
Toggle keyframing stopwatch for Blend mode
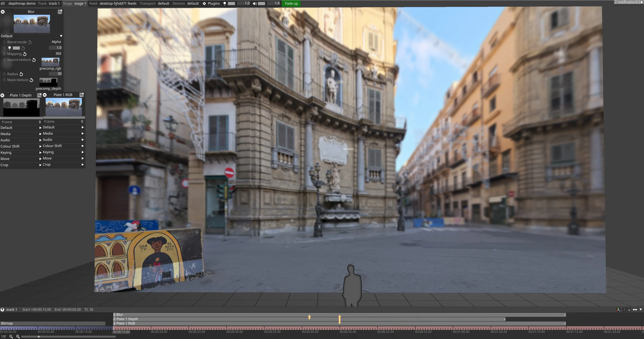4,42
